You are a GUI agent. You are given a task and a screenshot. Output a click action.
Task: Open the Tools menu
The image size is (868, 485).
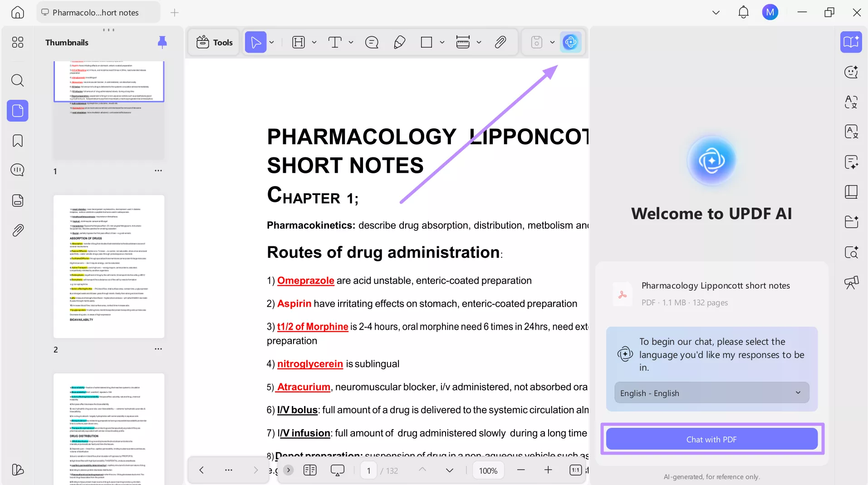tap(214, 42)
